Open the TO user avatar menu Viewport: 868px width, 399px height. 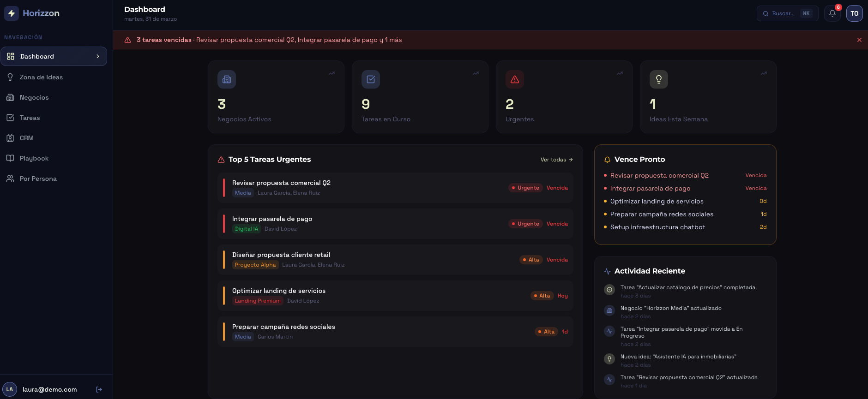pos(855,13)
